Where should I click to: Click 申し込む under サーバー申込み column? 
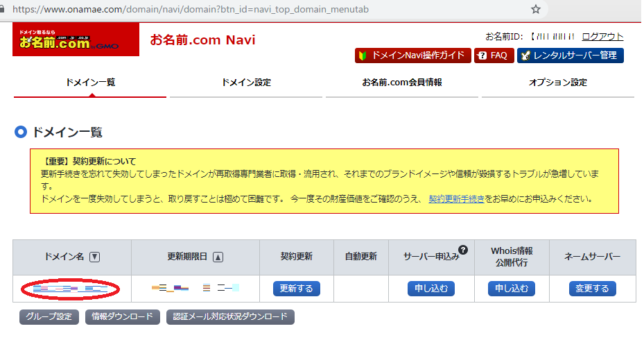[x=431, y=289]
